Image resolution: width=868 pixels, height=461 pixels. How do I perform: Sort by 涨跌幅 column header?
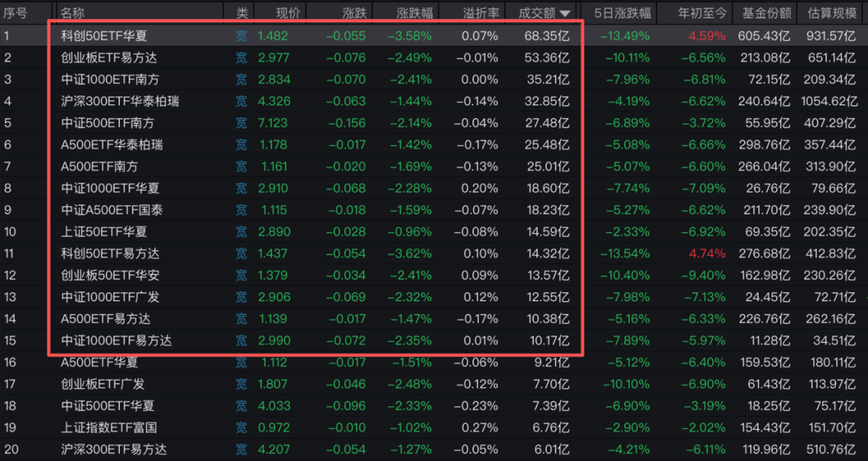415,14
